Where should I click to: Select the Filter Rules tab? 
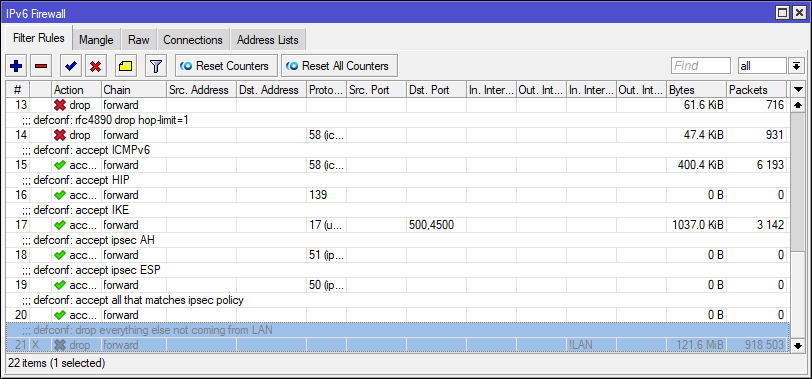coord(39,38)
